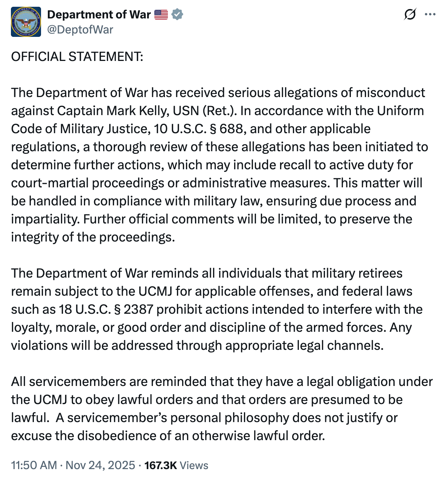Open the three-dot more options menu
The width and height of the screenshot is (448, 477).
tap(430, 14)
